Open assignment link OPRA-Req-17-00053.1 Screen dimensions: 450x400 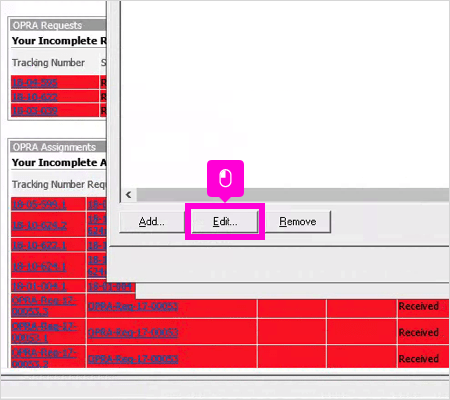44,332
